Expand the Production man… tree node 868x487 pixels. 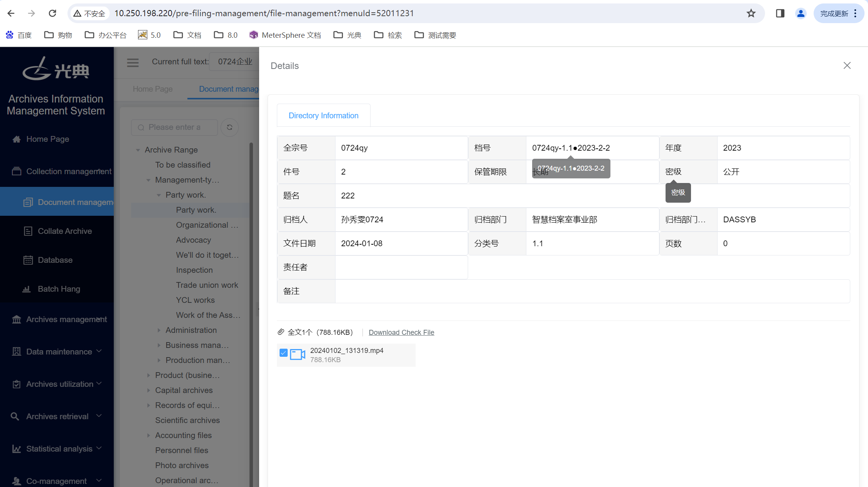coord(158,360)
